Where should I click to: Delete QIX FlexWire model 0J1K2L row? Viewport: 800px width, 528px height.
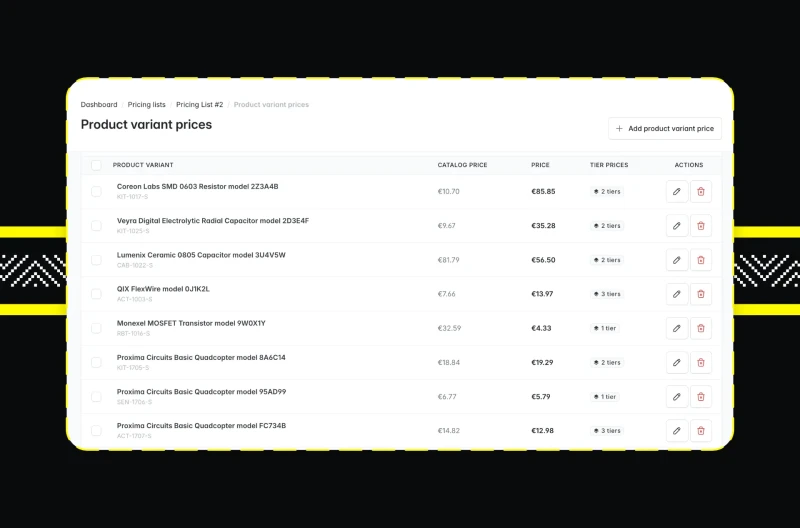(701, 294)
